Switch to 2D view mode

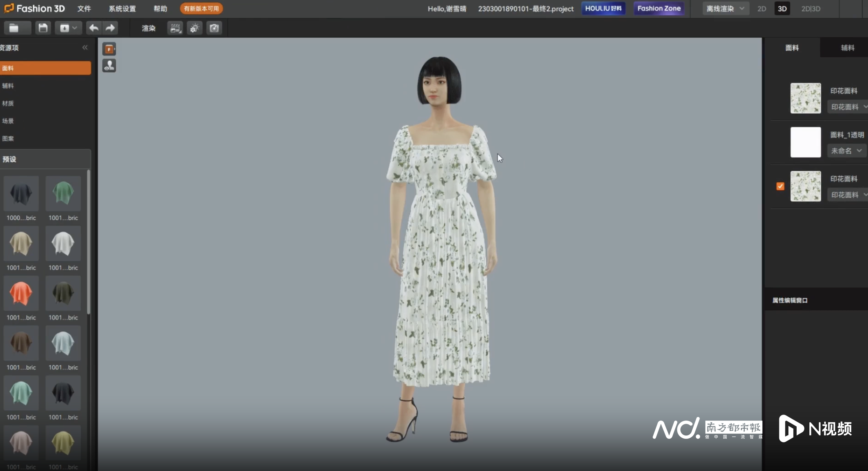(762, 9)
